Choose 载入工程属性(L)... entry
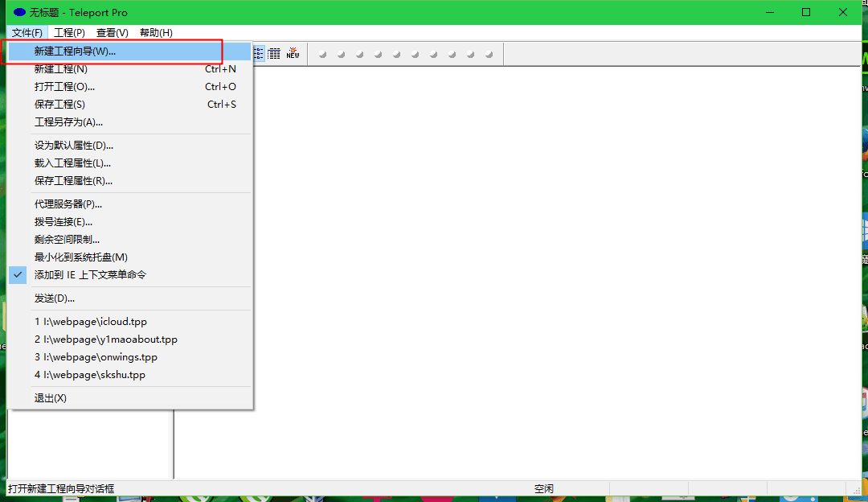The height and width of the screenshot is (502, 868). pyautogui.click(x=131, y=163)
